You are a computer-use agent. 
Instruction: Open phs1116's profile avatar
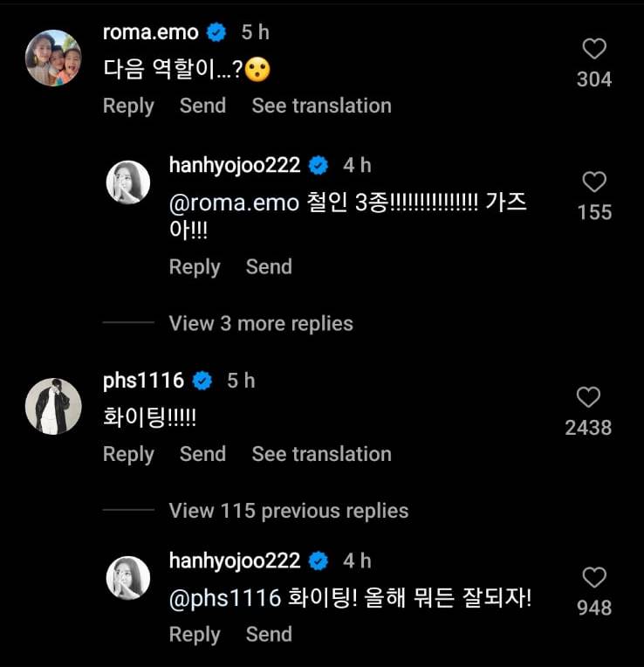[x=53, y=406]
